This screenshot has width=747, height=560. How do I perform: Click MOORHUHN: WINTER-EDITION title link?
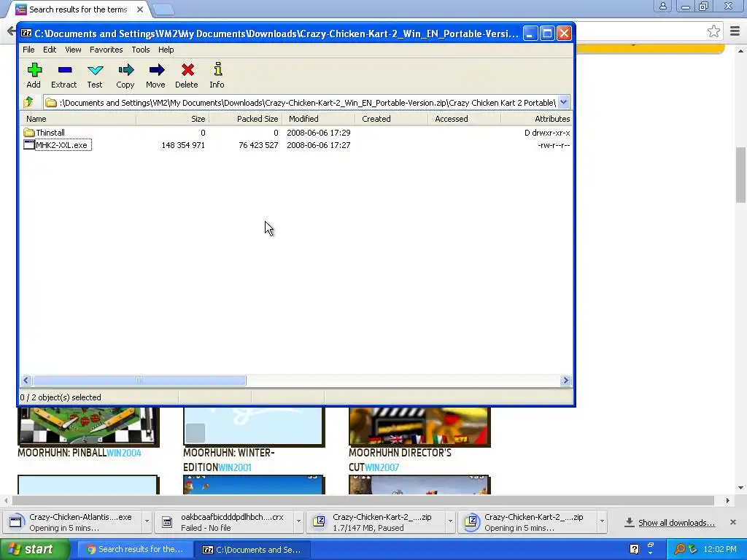[x=228, y=459]
